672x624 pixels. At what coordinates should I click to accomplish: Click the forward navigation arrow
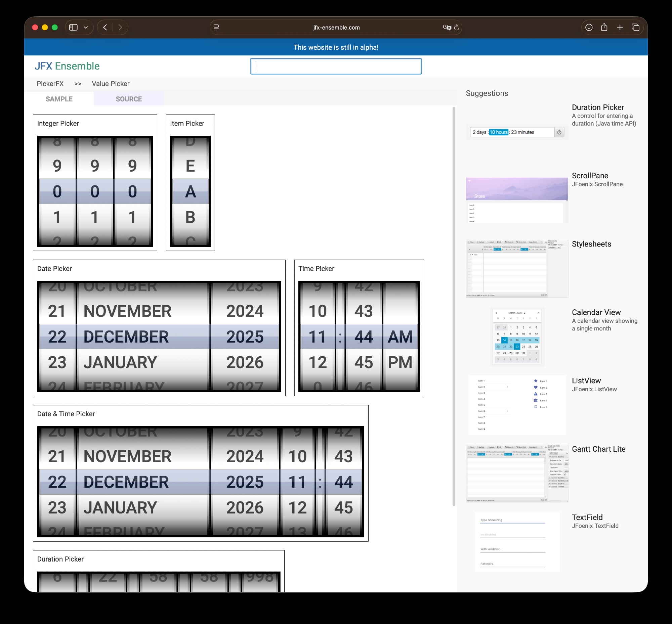(x=120, y=27)
